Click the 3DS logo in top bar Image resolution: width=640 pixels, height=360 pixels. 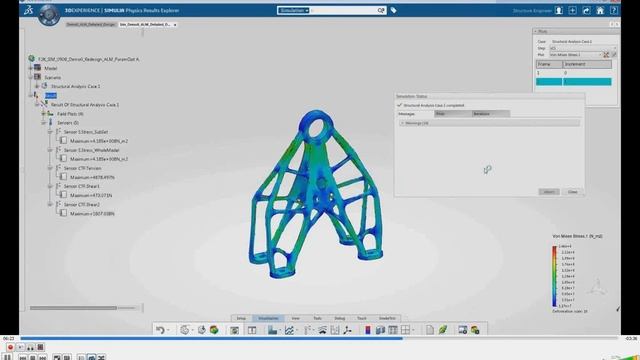28,10
